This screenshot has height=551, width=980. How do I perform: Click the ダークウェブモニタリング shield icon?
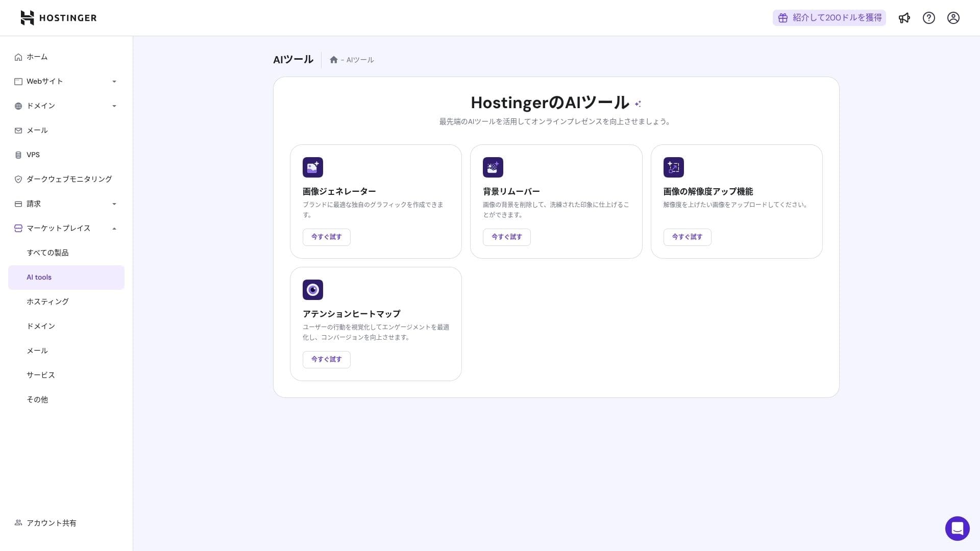(18, 180)
